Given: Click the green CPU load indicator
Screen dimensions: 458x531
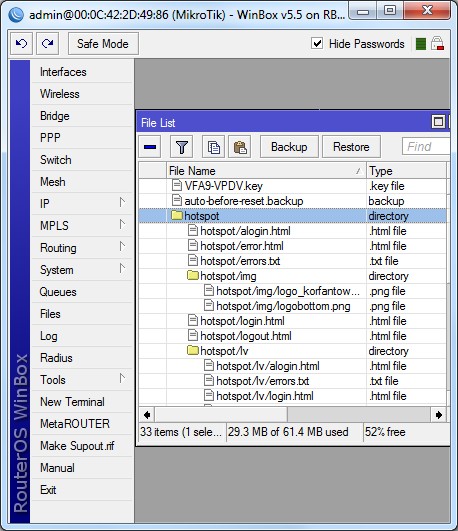Looking at the screenshot, I should click(420, 44).
